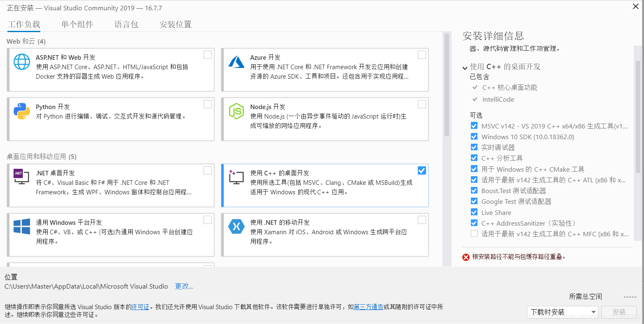Click the installation details panel scrollbar
The image size is (644, 324).
[638, 116]
